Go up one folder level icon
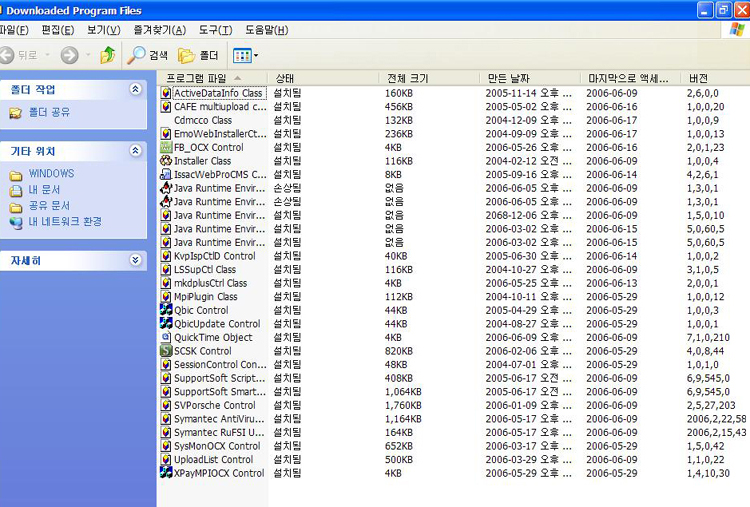 (108, 55)
